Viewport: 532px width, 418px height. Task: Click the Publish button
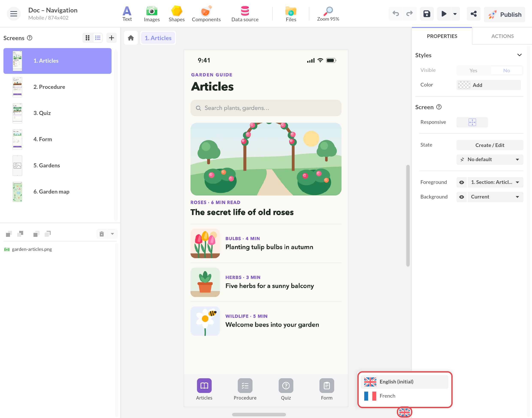504,14
